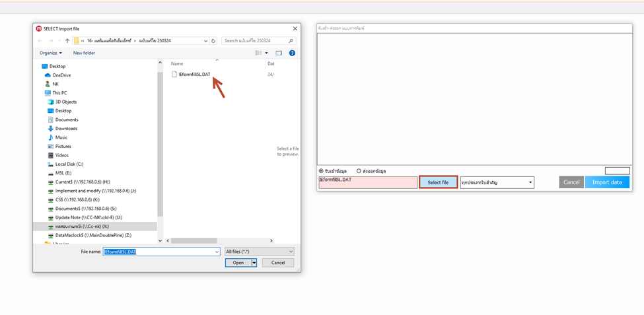
Task: Toggle the preview pane icon
Action: click(x=279, y=53)
